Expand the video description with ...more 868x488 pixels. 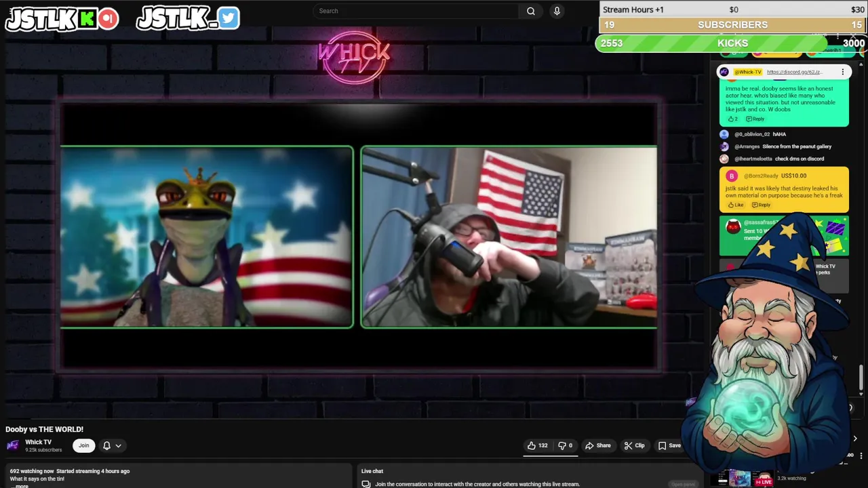point(21,485)
